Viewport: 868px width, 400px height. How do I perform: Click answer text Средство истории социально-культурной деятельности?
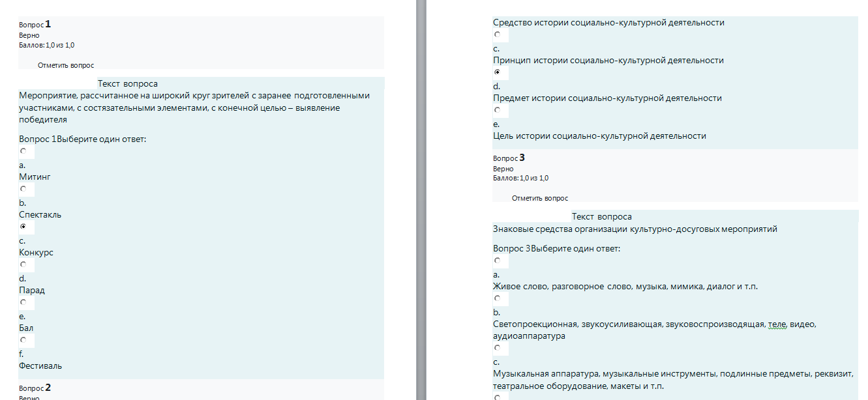[608, 22]
